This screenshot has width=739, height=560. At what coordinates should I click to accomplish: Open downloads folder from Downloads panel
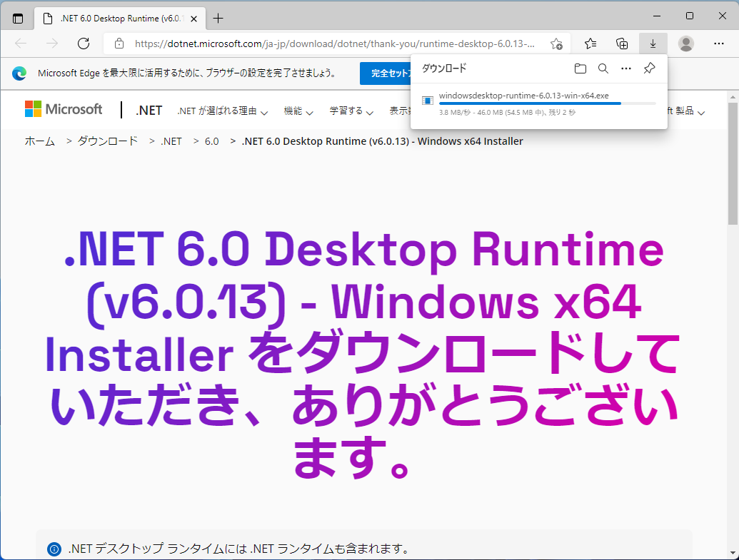coord(580,68)
